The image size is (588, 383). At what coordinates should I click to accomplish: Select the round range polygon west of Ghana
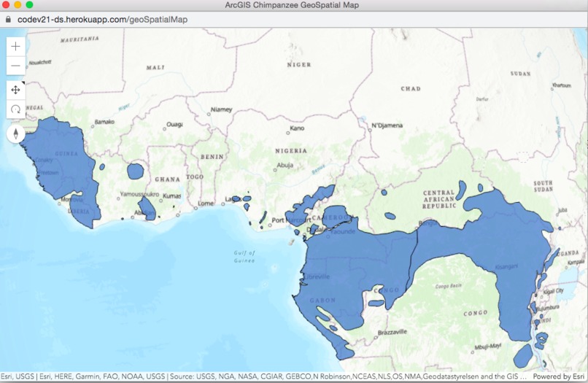coord(136,171)
